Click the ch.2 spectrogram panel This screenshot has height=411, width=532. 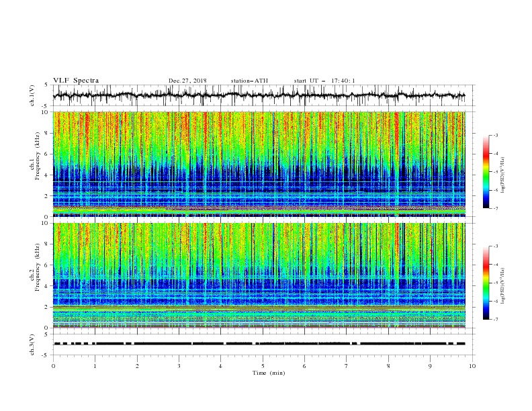point(259,275)
